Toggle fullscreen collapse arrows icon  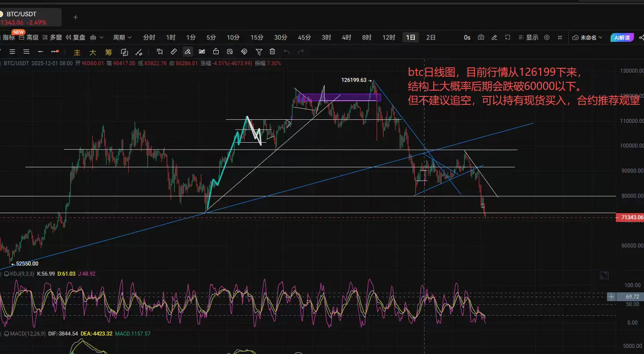[560, 37]
